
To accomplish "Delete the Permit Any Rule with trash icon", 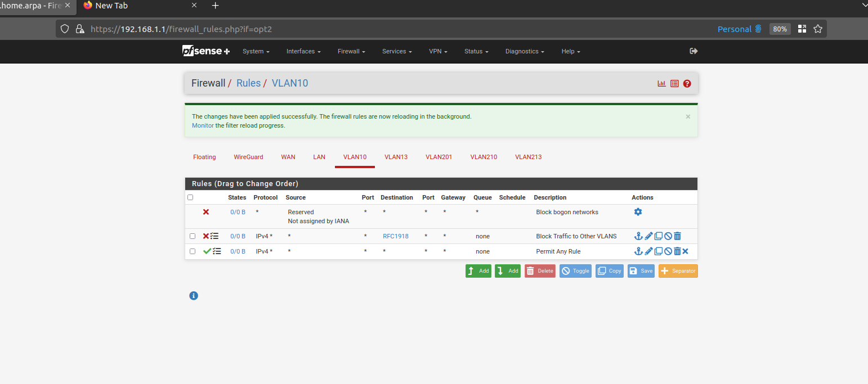I will (677, 251).
